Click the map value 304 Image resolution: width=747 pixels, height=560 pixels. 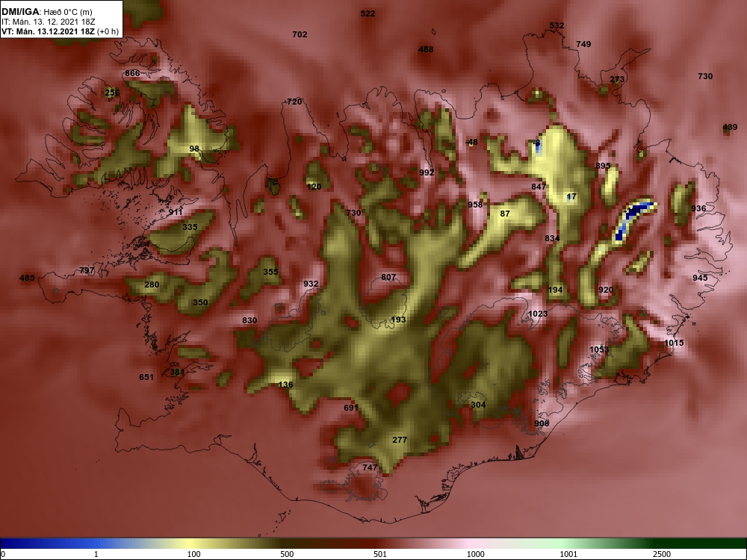point(478,405)
